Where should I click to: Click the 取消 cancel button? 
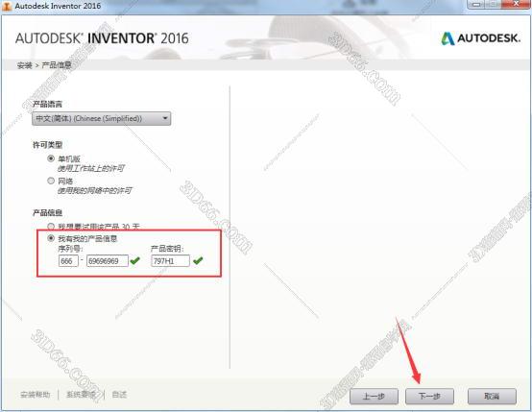(492, 396)
